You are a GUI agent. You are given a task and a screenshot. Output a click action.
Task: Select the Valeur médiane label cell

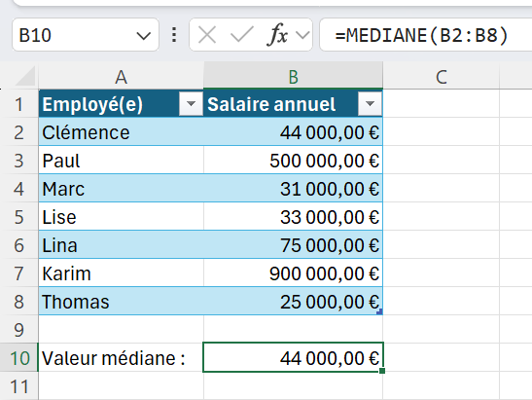[x=122, y=357]
